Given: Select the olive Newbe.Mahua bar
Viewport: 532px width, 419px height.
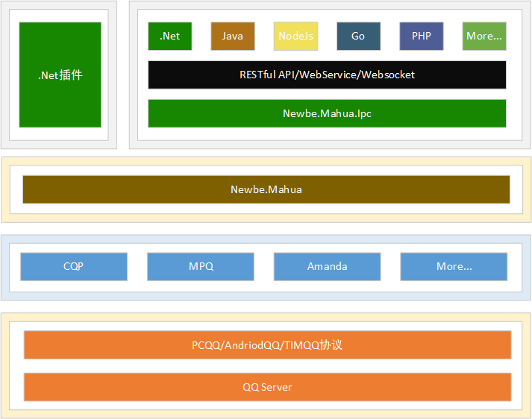Looking at the screenshot, I should [266, 189].
